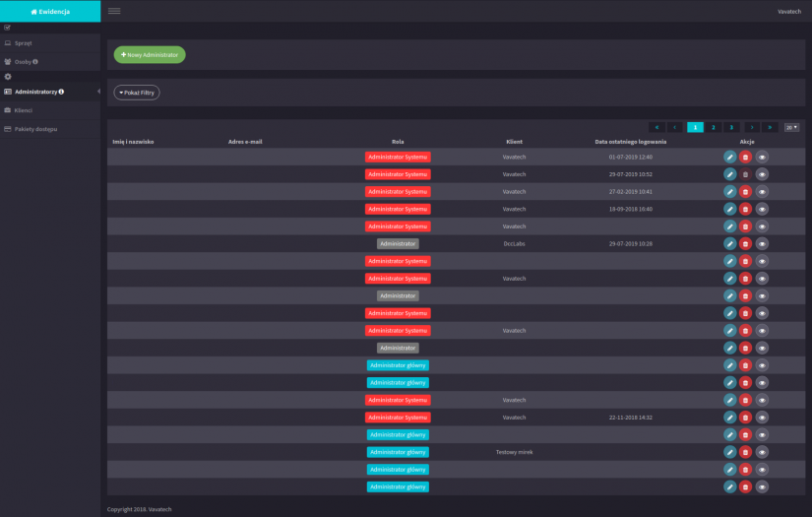Sort by Data ostatniego logowania column
Screen dimensions: 812x517
pos(630,142)
